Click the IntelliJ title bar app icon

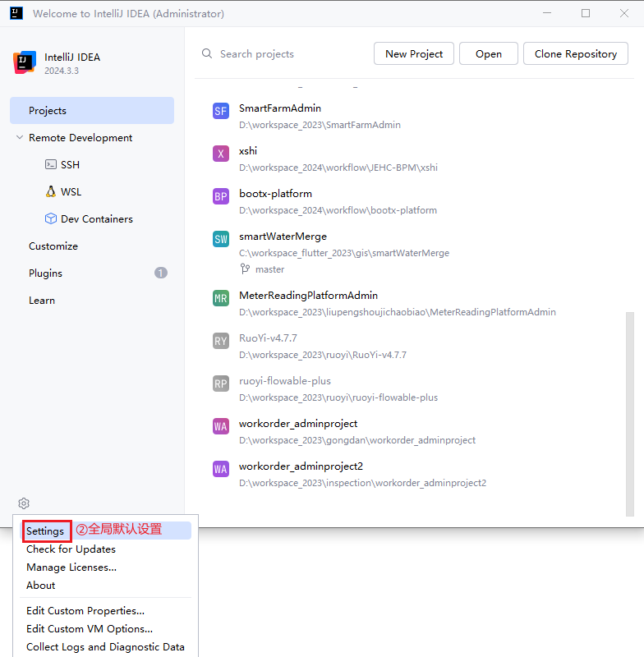click(16, 13)
